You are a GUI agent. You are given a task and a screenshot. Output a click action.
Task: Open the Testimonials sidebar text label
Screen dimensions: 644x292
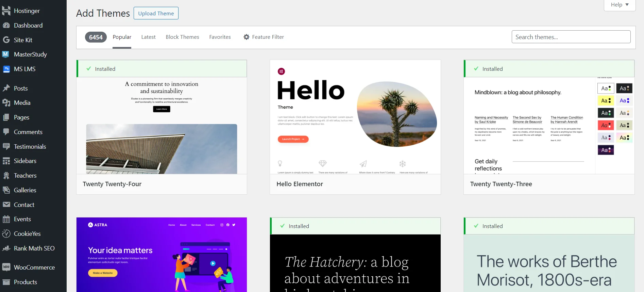tap(30, 146)
